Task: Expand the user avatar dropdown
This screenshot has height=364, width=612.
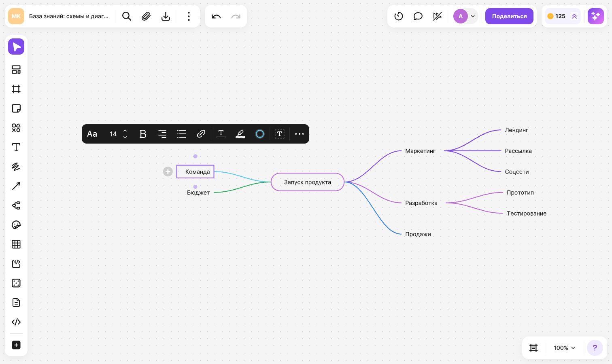Action: tap(473, 16)
